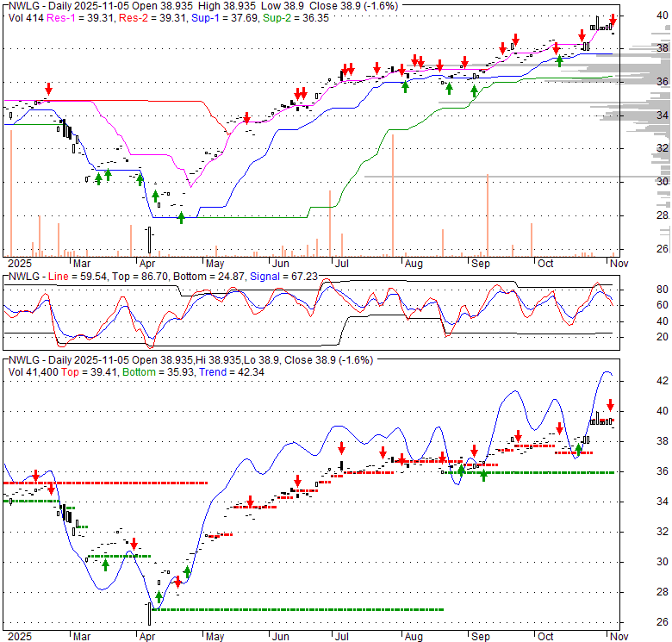
Task: Click the green arrow above the Oct label in top chart
Action: (x=560, y=60)
